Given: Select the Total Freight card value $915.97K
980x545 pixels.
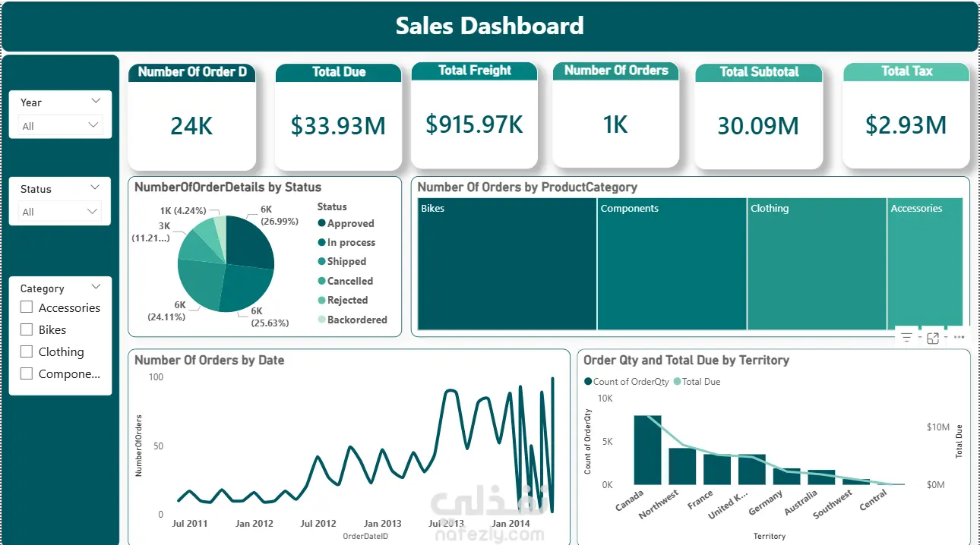Looking at the screenshot, I should [x=475, y=124].
